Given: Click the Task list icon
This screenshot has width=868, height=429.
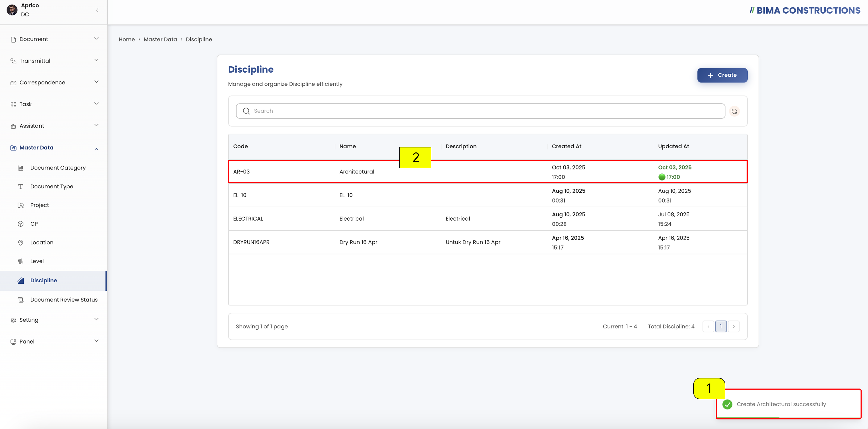Looking at the screenshot, I should 13,104.
